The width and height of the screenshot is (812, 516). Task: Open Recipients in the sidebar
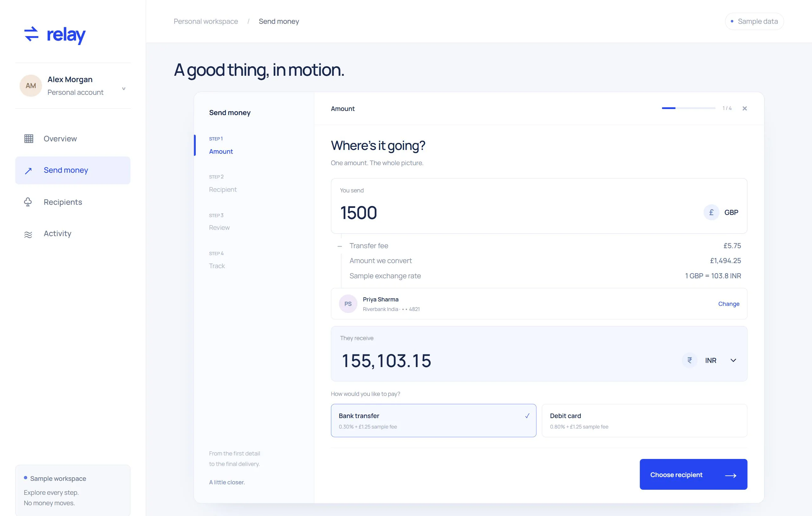coord(73,202)
